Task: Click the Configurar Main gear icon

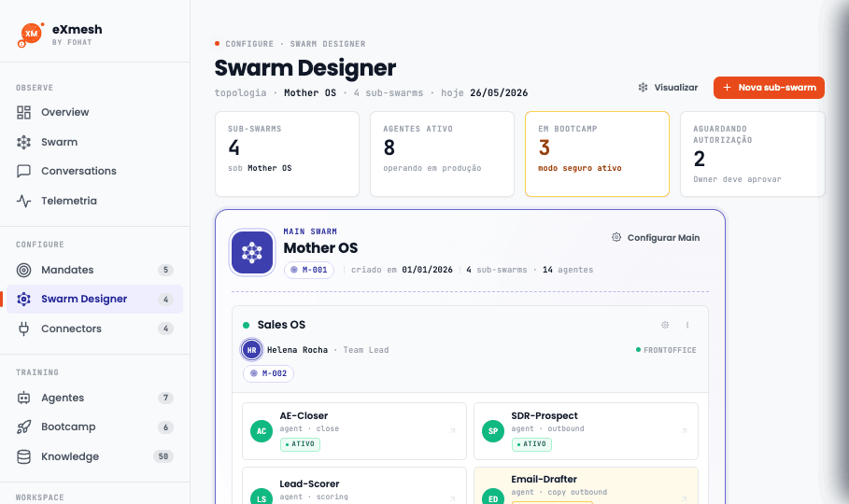Action: click(x=616, y=237)
